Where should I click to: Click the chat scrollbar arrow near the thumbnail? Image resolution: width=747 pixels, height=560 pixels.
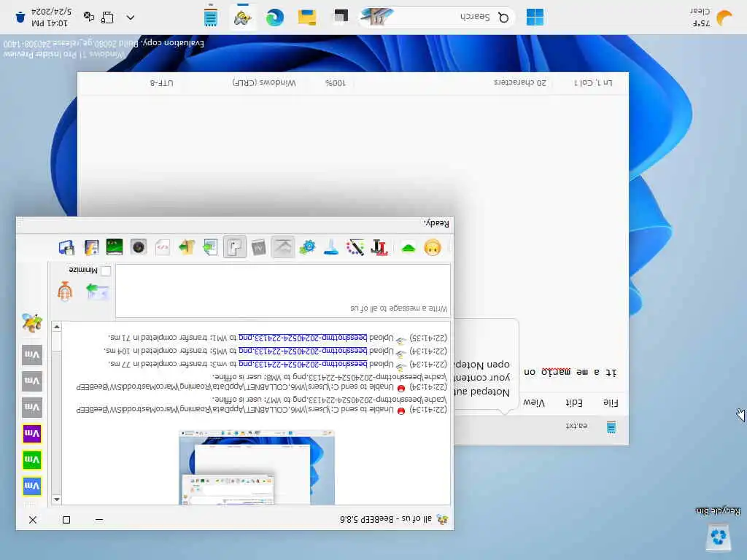57,499
